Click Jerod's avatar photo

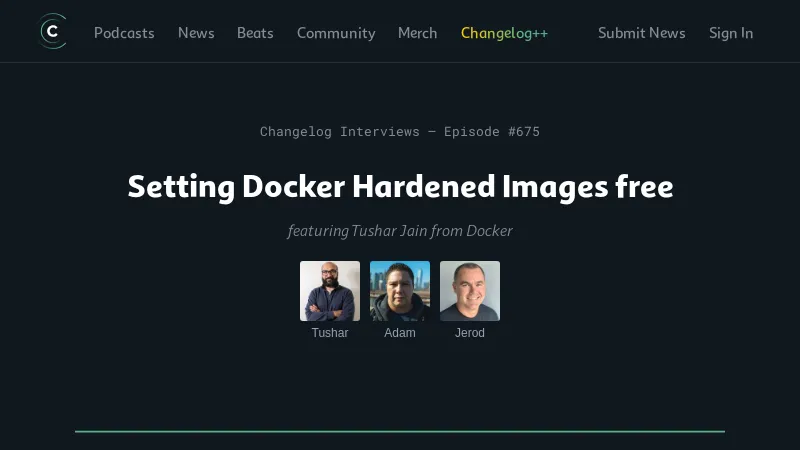coord(470,291)
